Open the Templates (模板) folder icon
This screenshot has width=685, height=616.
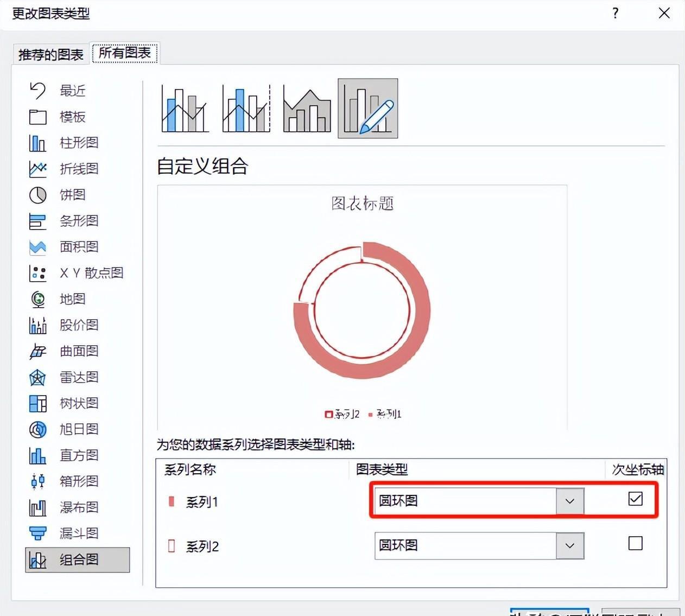coord(37,117)
